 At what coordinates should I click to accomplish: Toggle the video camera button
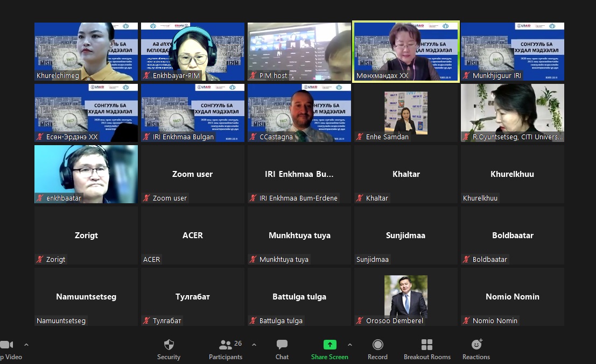(6, 345)
